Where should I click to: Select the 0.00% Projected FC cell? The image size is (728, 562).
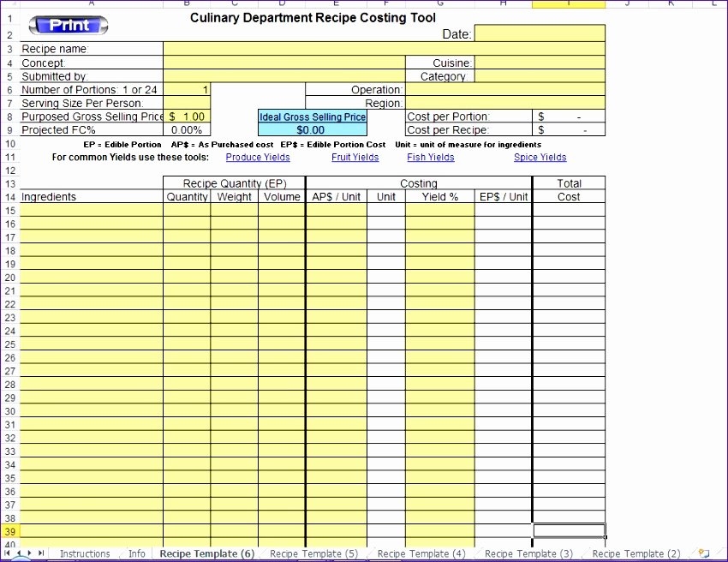[x=187, y=130]
